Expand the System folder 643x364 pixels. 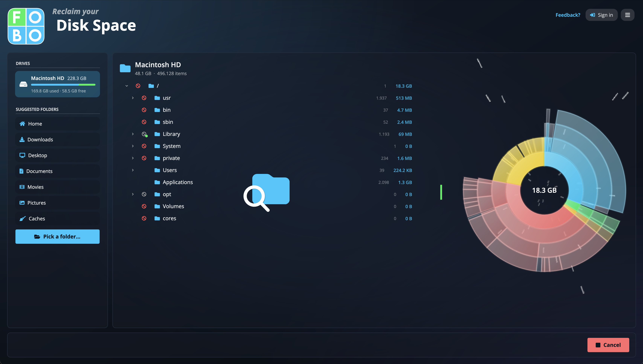click(133, 146)
